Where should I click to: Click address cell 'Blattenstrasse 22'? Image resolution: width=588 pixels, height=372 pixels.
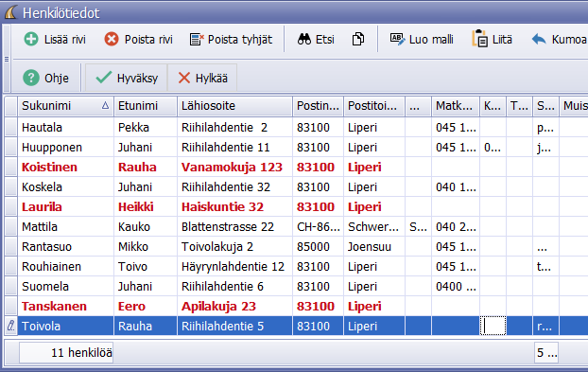pyautogui.click(x=234, y=227)
